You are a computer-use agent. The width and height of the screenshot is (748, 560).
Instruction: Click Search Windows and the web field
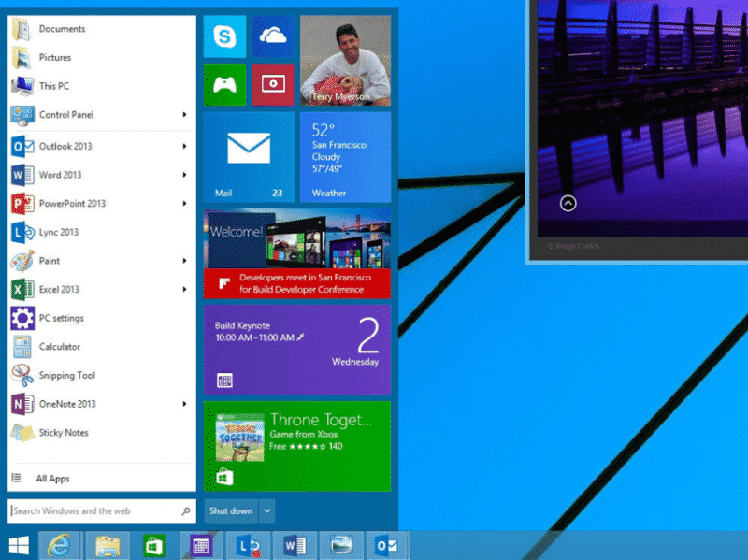pos(102,511)
